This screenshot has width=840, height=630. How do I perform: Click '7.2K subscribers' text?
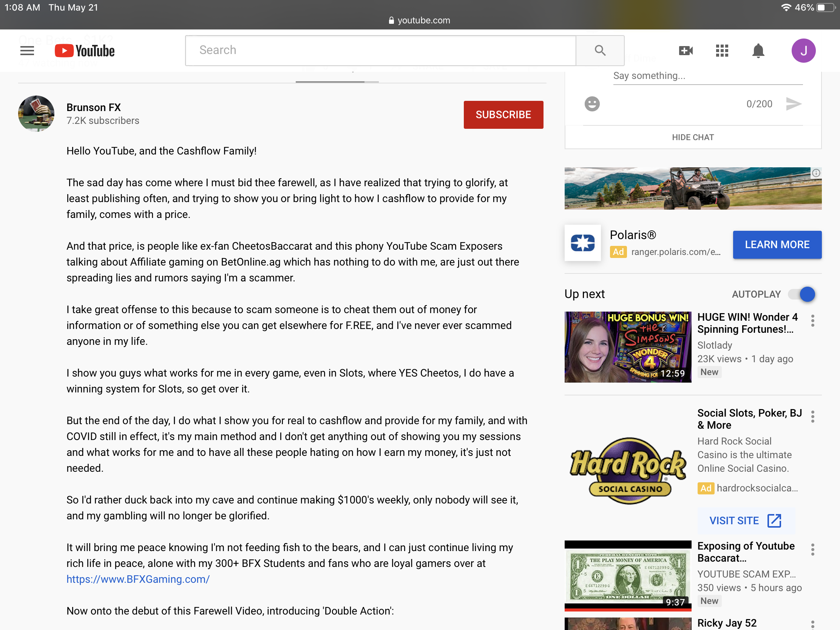pyautogui.click(x=102, y=121)
